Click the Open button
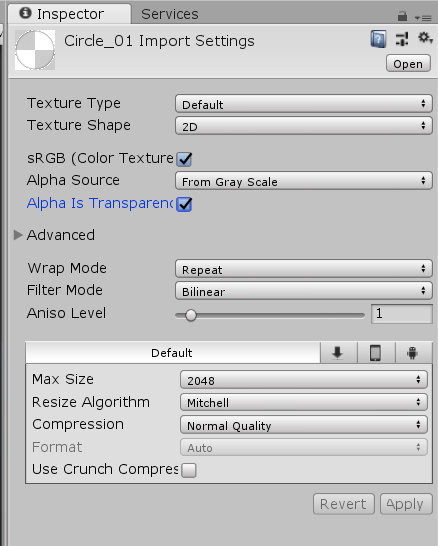Image resolution: width=438 pixels, height=546 pixels. pyautogui.click(x=408, y=64)
